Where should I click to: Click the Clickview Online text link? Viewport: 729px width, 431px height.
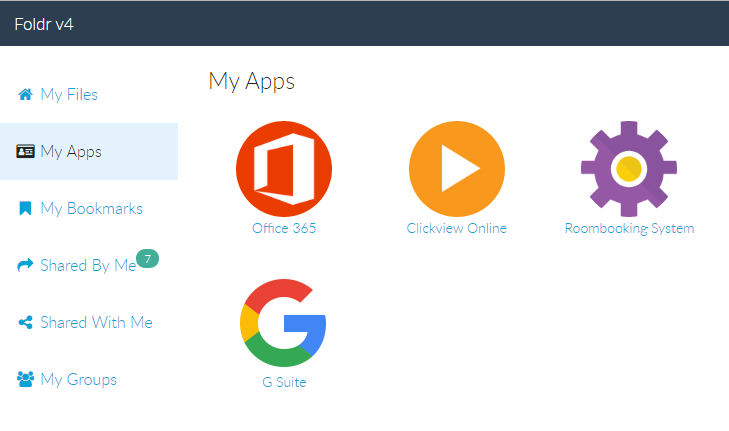coord(457,228)
